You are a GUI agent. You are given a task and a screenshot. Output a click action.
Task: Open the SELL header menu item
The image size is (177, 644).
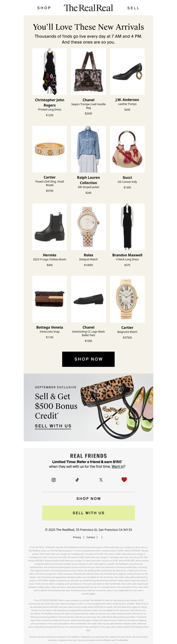tap(133, 8)
